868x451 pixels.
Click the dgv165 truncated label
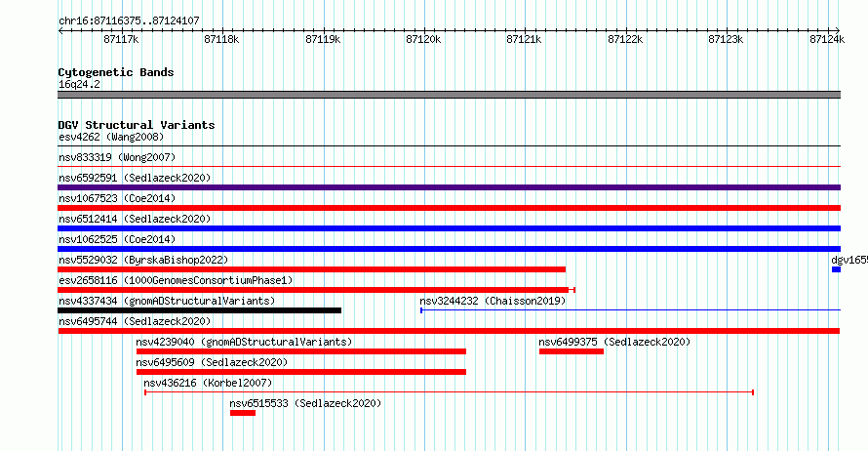(x=849, y=260)
